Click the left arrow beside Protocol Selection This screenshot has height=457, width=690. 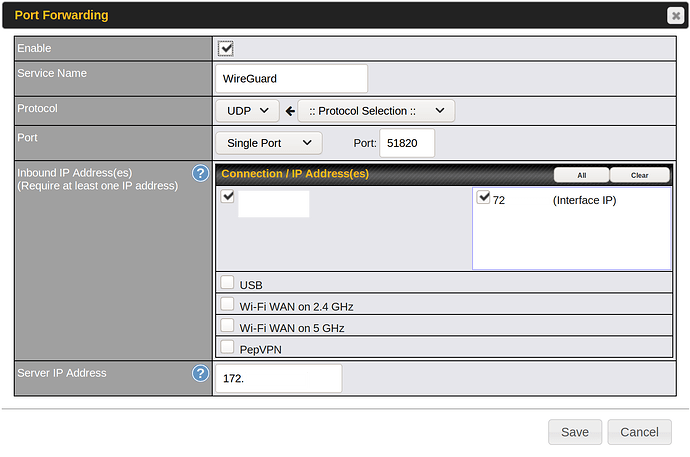pyautogui.click(x=289, y=111)
